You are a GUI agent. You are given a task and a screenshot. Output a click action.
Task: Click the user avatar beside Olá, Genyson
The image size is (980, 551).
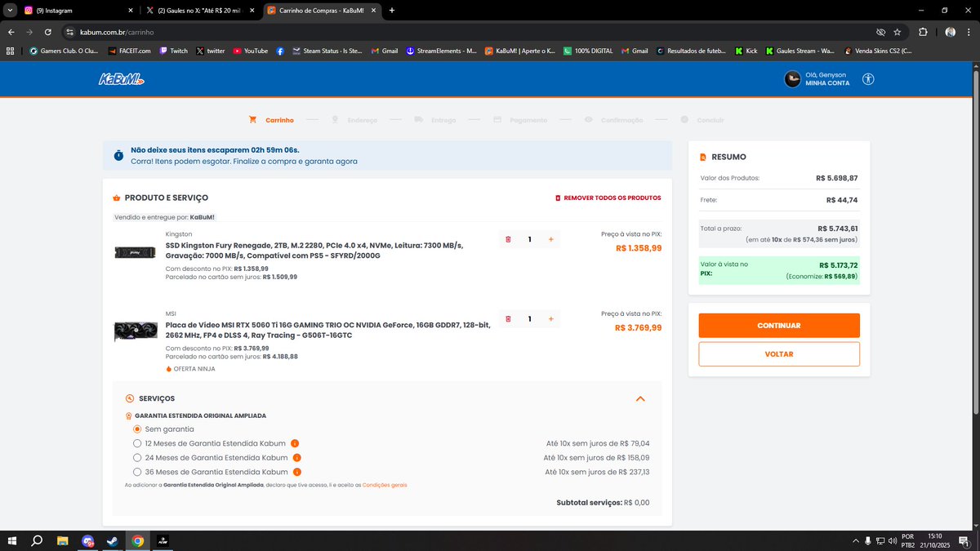tap(792, 79)
